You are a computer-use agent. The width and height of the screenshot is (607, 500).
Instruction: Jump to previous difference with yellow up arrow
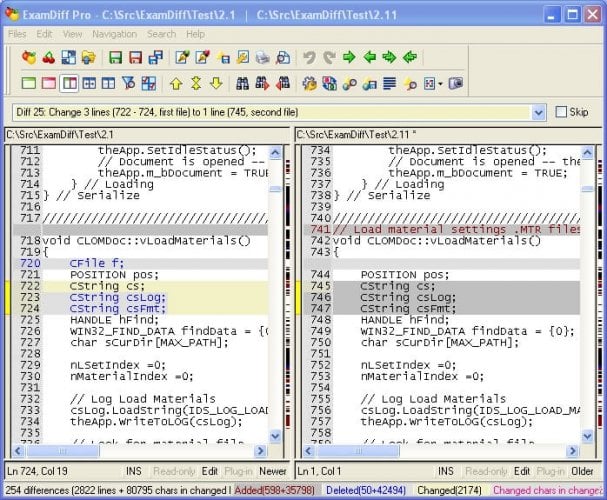tap(176, 83)
